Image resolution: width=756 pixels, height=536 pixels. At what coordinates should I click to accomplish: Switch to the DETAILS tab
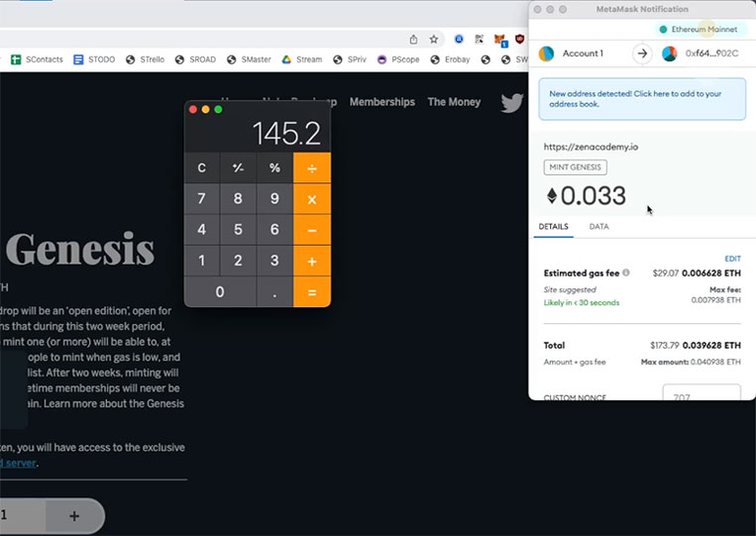point(553,227)
